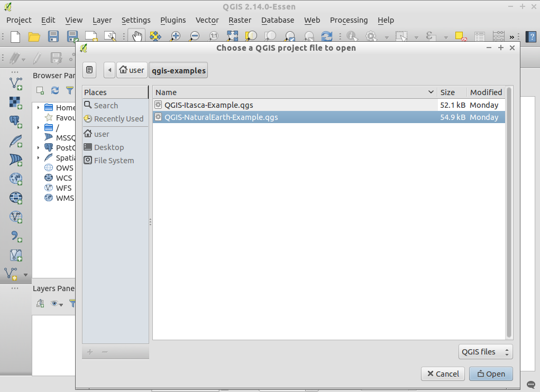The height and width of the screenshot is (392, 540).
Task: Open the QGIS files filter dropdown
Action: [486, 352]
